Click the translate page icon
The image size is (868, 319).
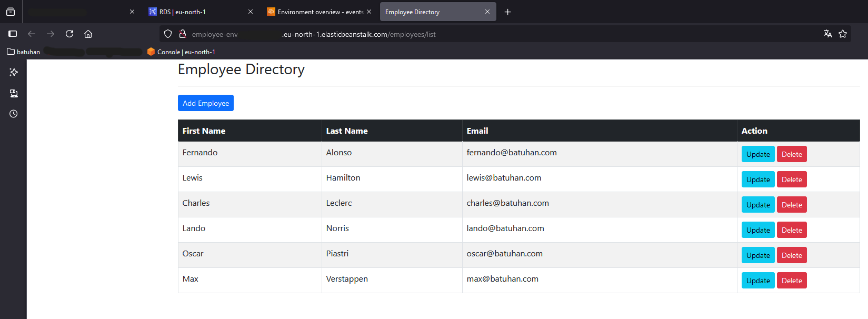(827, 34)
